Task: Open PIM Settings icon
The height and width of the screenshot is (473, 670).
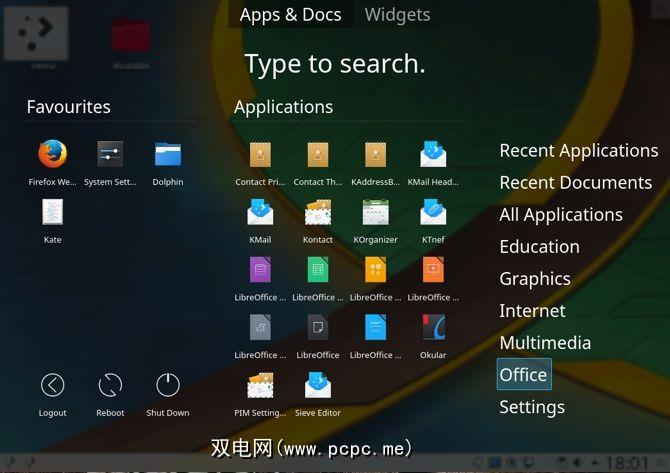Action: coord(260,386)
